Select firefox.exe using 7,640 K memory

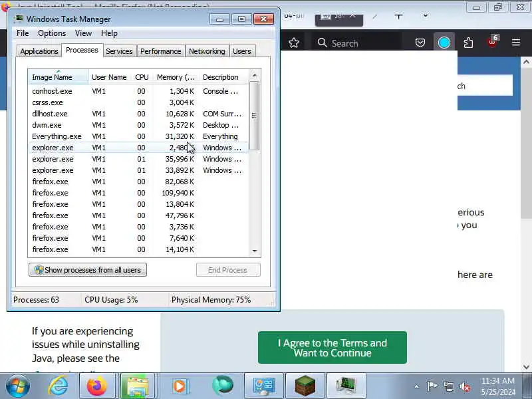[138, 238]
